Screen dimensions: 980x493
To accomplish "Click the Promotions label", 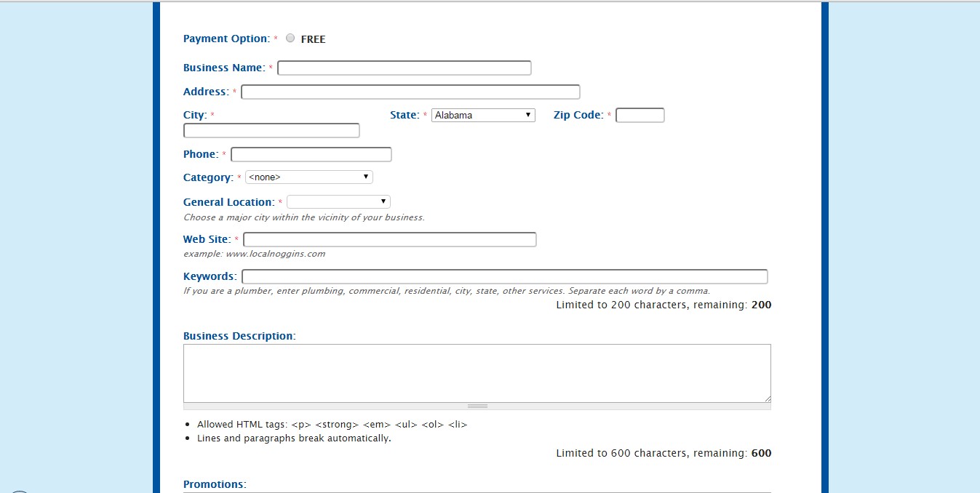I will tap(215, 484).
